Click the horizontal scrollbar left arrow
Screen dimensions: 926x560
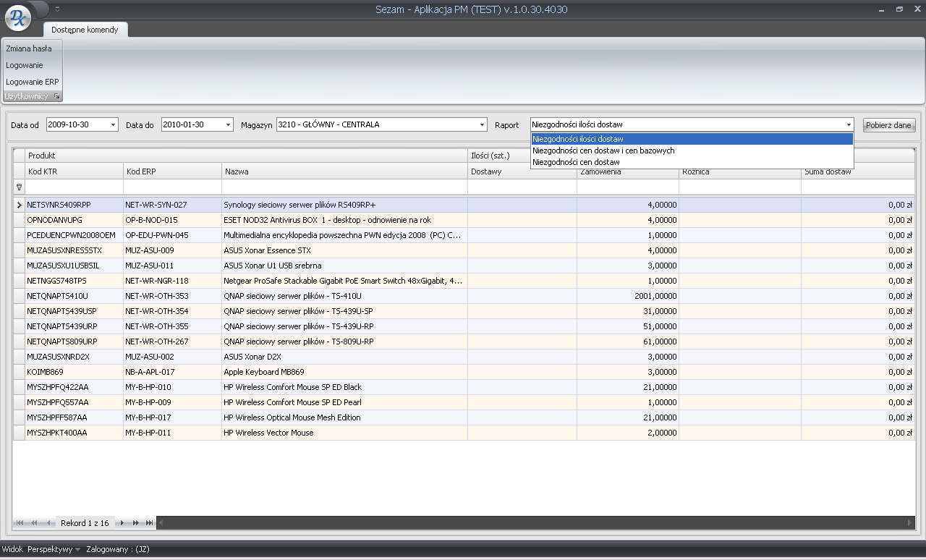pyautogui.click(x=161, y=522)
